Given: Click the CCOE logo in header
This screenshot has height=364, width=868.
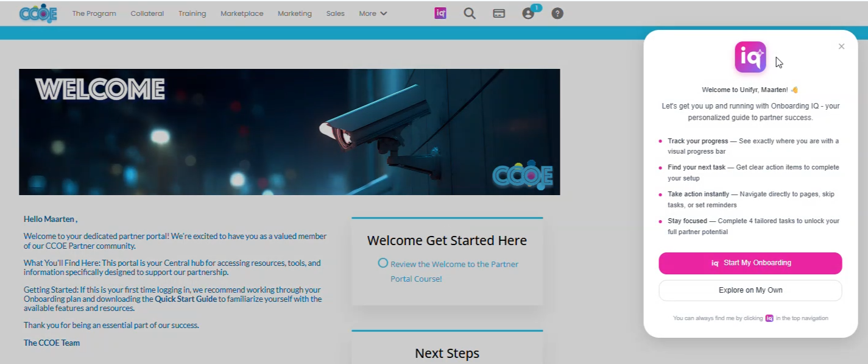Looking at the screenshot, I should point(38,13).
